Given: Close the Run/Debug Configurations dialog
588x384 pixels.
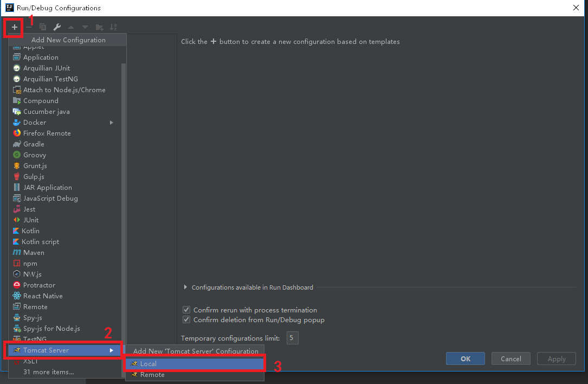Looking at the screenshot, I should [576, 8].
